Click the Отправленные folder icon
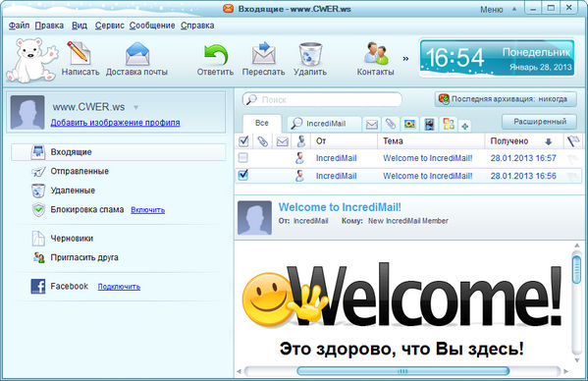This screenshot has height=381, width=588. point(38,172)
